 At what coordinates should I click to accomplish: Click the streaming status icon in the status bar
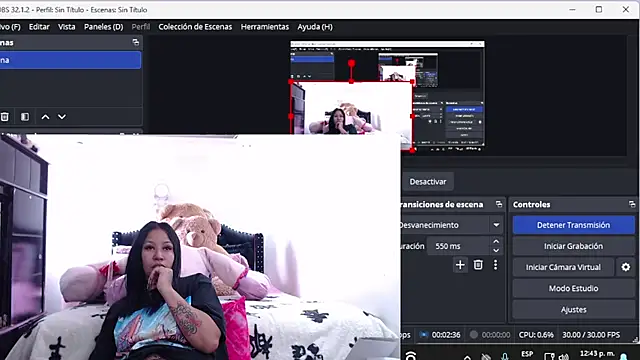click(423, 335)
